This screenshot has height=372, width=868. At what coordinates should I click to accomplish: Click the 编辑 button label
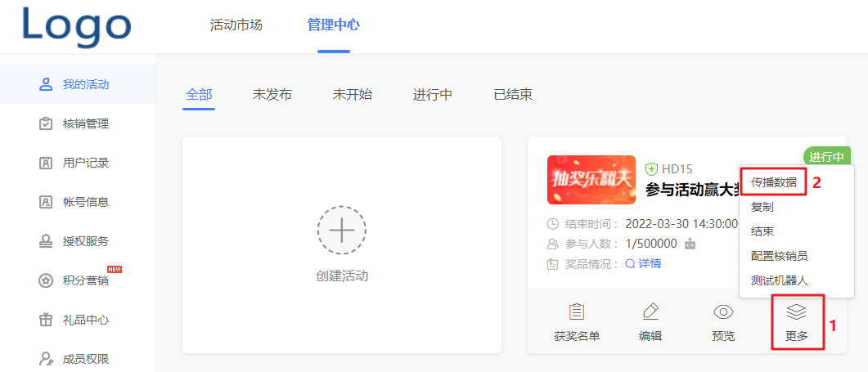click(650, 336)
